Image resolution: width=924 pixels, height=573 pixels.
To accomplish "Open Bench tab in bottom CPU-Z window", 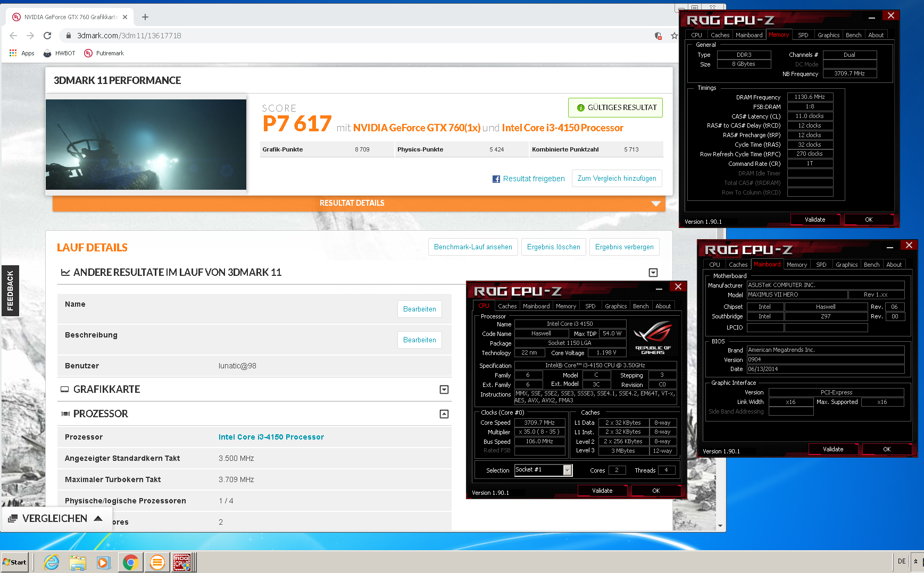I will pyautogui.click(x=640, y=306).
